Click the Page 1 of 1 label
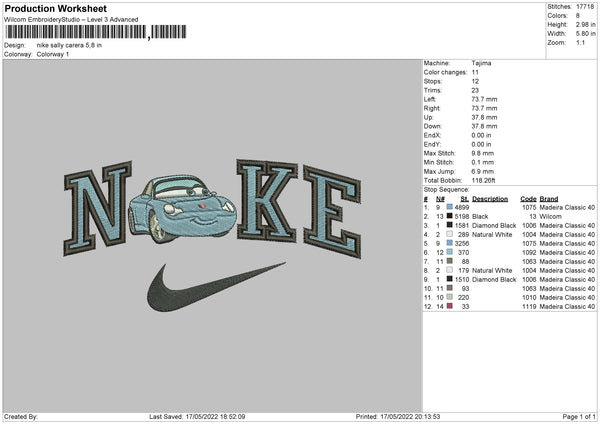600x424 pixels. pos(579,416)
